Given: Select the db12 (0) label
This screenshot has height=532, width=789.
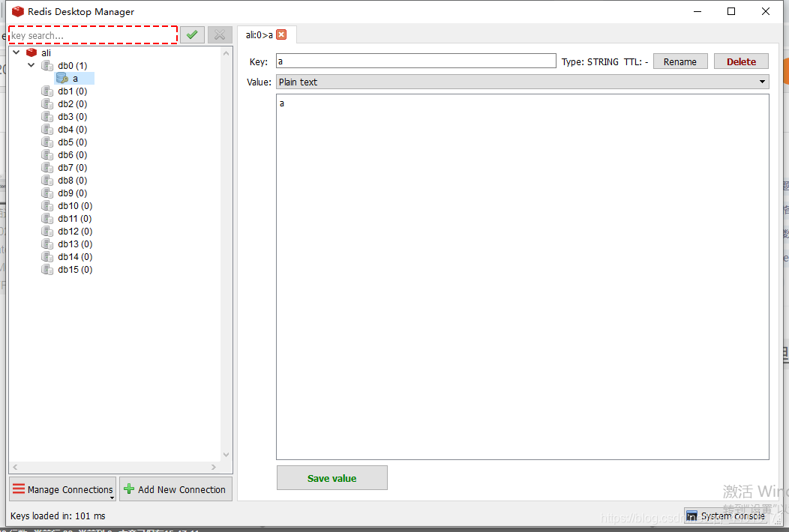Looking at the screenshot, I should (75, 232).
